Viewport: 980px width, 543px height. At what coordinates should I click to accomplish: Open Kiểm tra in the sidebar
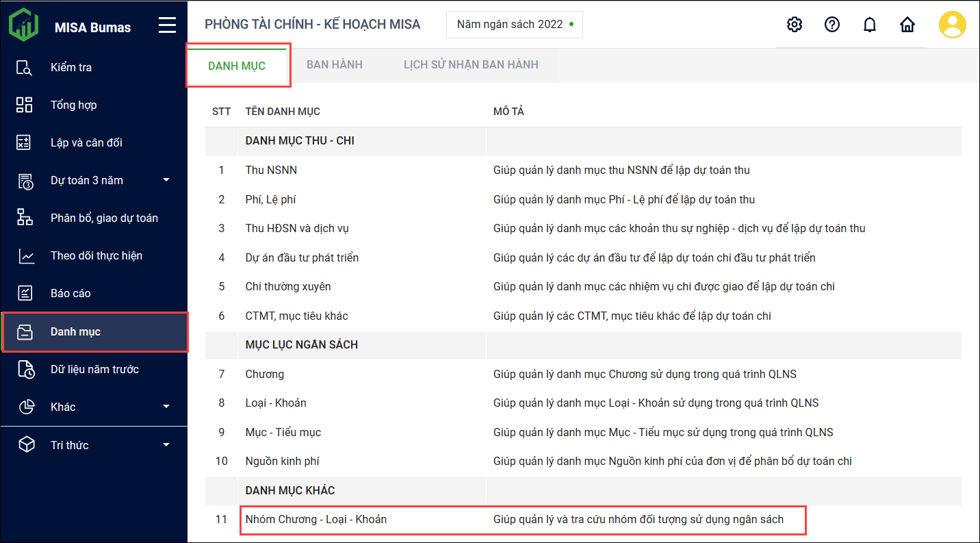71,67
